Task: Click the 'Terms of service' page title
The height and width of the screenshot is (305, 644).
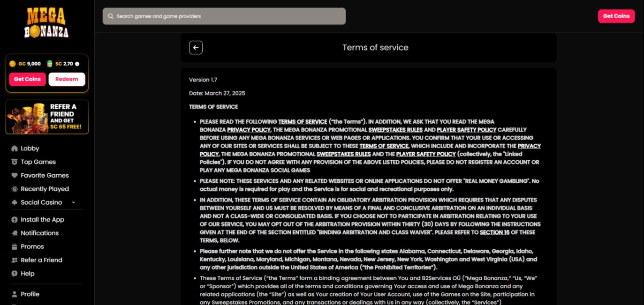Action: tap(375, 47)
